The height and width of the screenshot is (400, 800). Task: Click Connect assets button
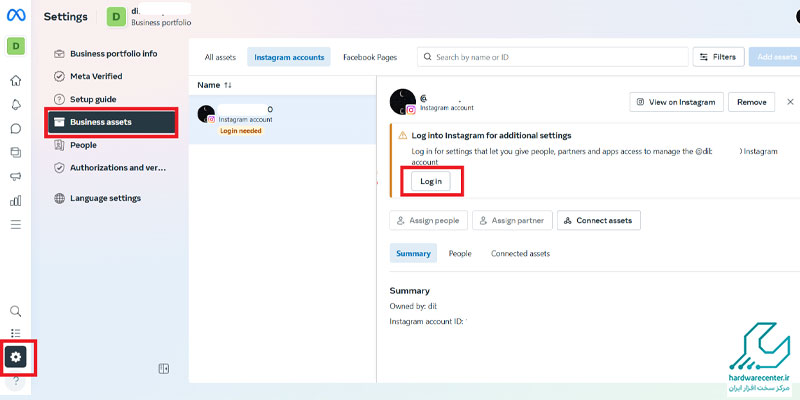point(599,220)
